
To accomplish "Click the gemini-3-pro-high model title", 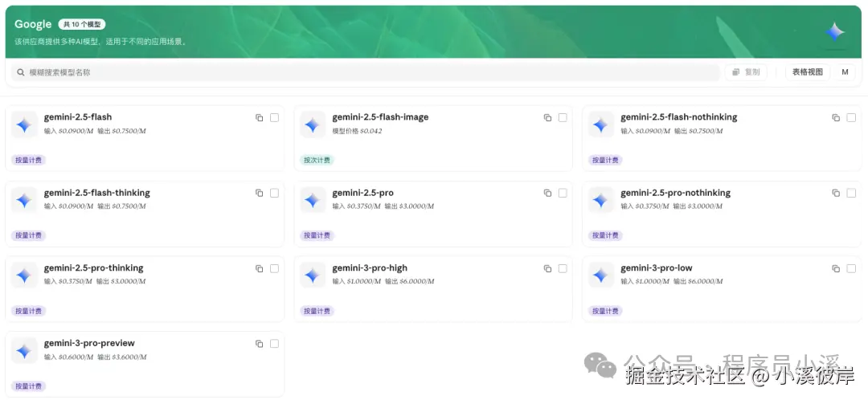I will [x=370, y=268].
